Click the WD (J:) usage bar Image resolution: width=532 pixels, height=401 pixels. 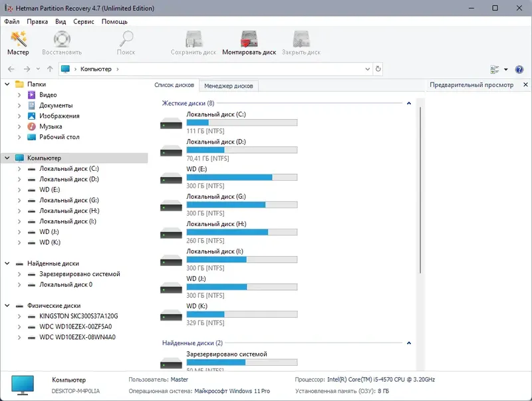242,287
